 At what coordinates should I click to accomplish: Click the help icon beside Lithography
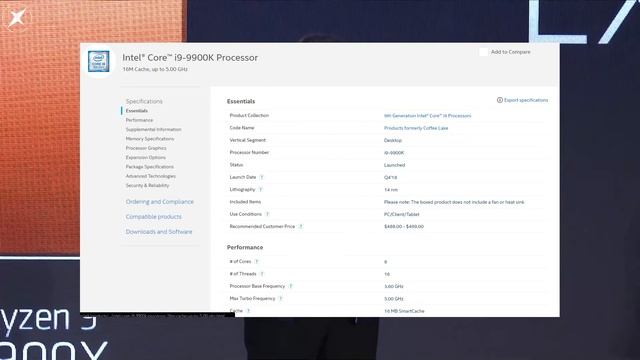pyautogui.click(x=261, y=189)
